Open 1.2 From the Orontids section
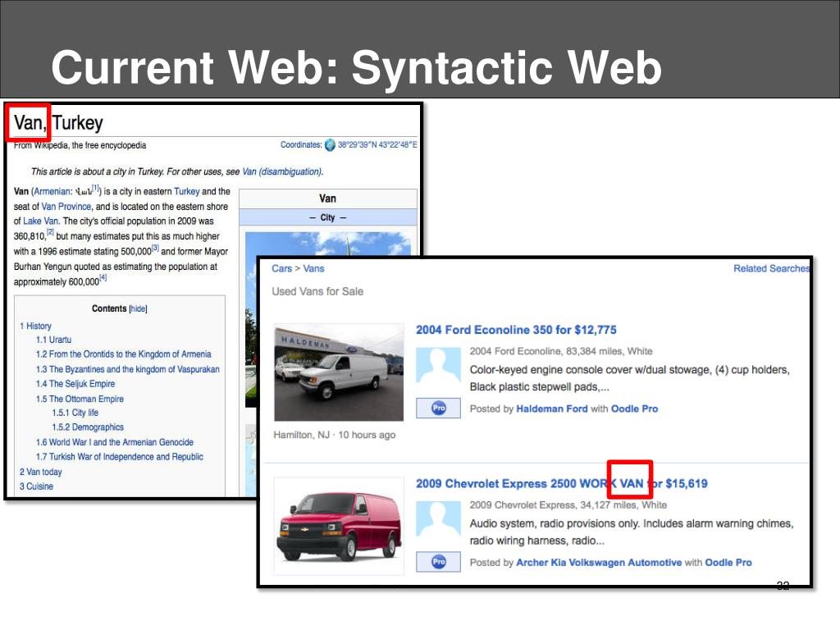Viewport: 840px width, 630px height. click(x=123, y=354)
